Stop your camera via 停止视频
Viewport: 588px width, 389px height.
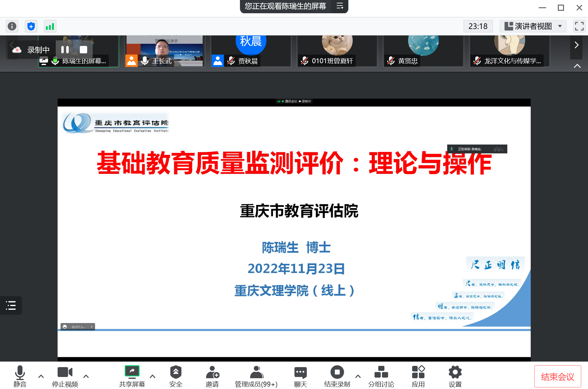[65, 375]
